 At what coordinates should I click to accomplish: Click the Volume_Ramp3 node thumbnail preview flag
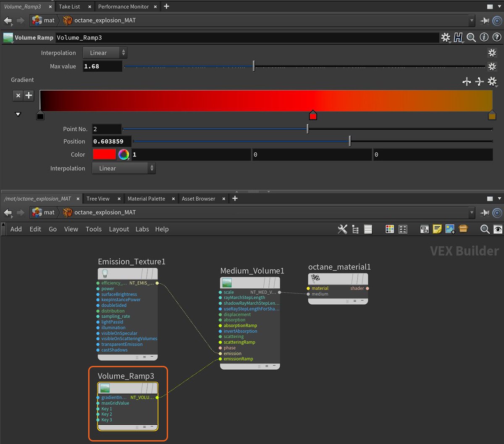(104, 388)
